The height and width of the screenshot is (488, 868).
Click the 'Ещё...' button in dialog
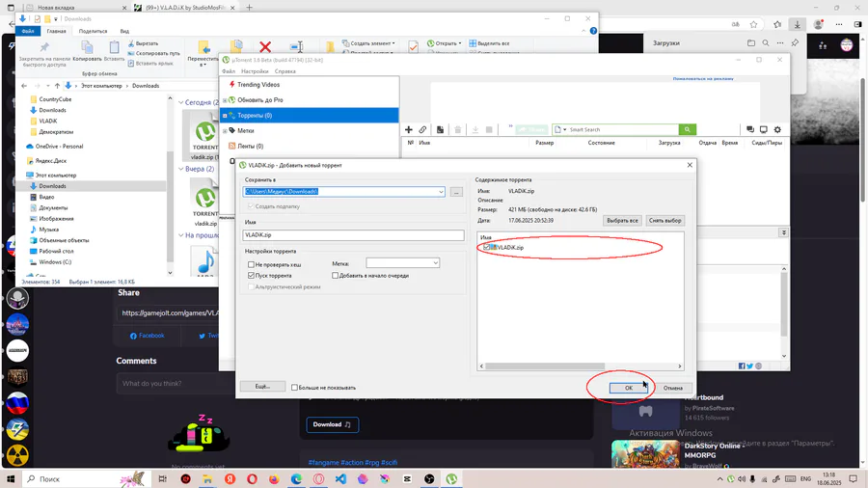tap(262, 386)
